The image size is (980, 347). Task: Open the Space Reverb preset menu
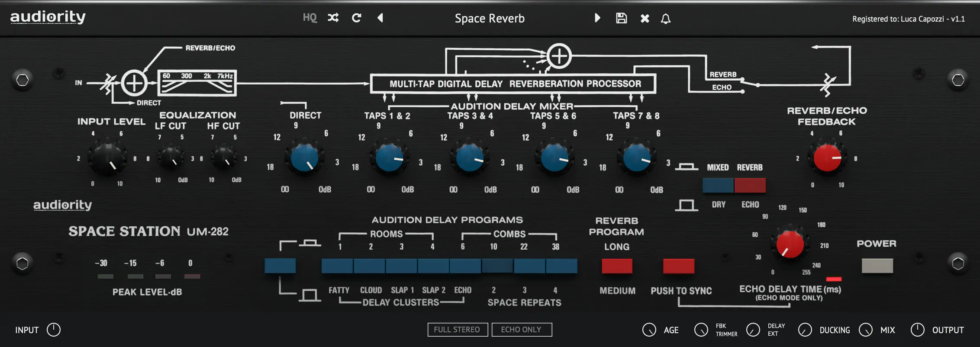[x=489, y=18]
